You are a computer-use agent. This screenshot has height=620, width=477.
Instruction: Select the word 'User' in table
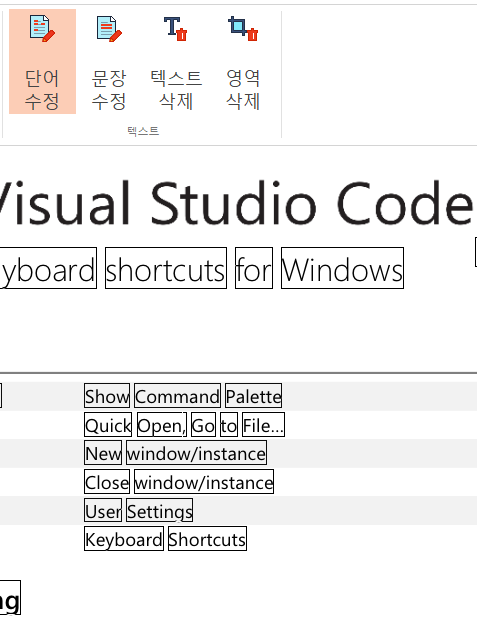coord(103,510)
